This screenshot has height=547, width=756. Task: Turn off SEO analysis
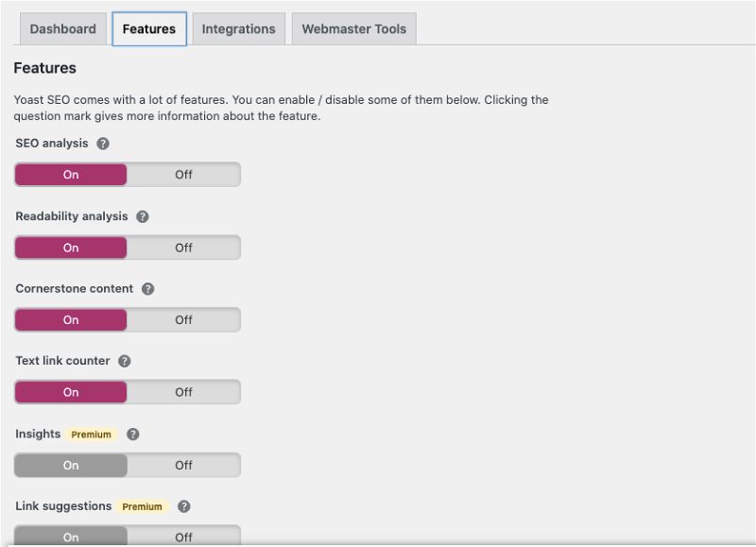click(183, 175)
